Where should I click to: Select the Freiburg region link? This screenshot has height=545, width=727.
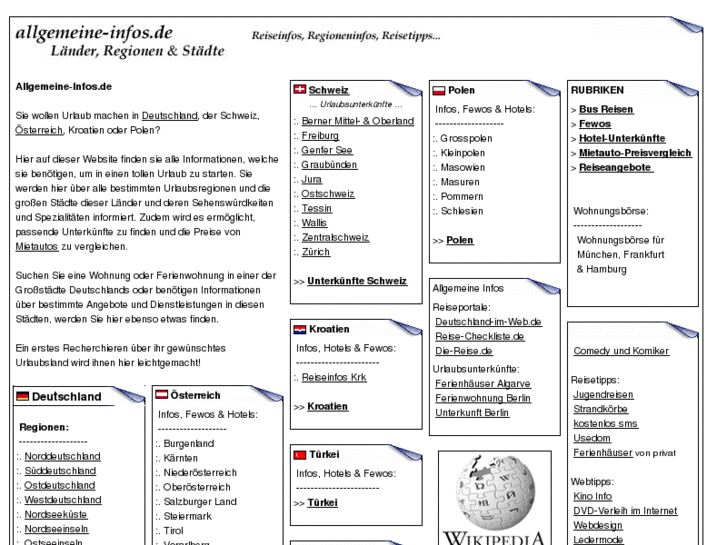click(320, 135)
